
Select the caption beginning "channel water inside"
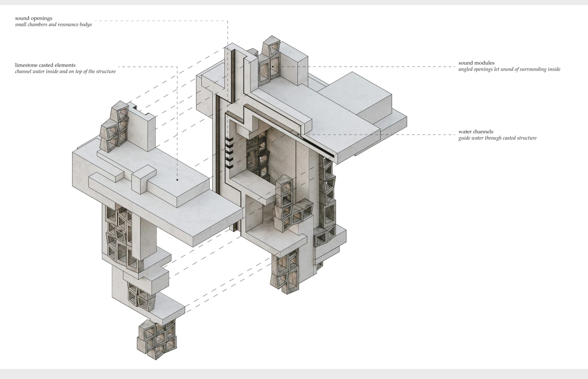point(65,72)
